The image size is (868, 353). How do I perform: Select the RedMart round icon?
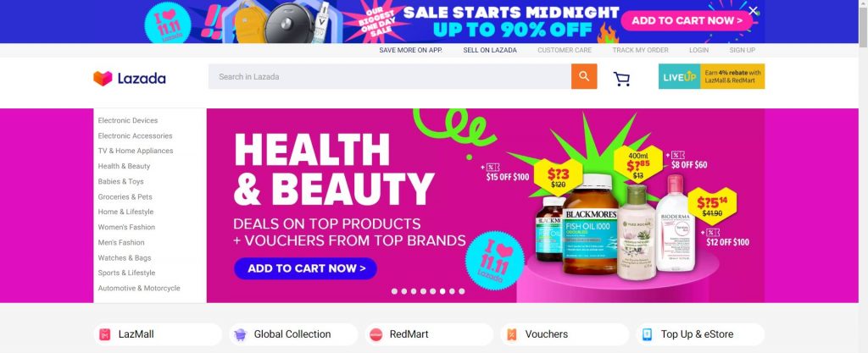pyautogui.click(x=376, y=334)
